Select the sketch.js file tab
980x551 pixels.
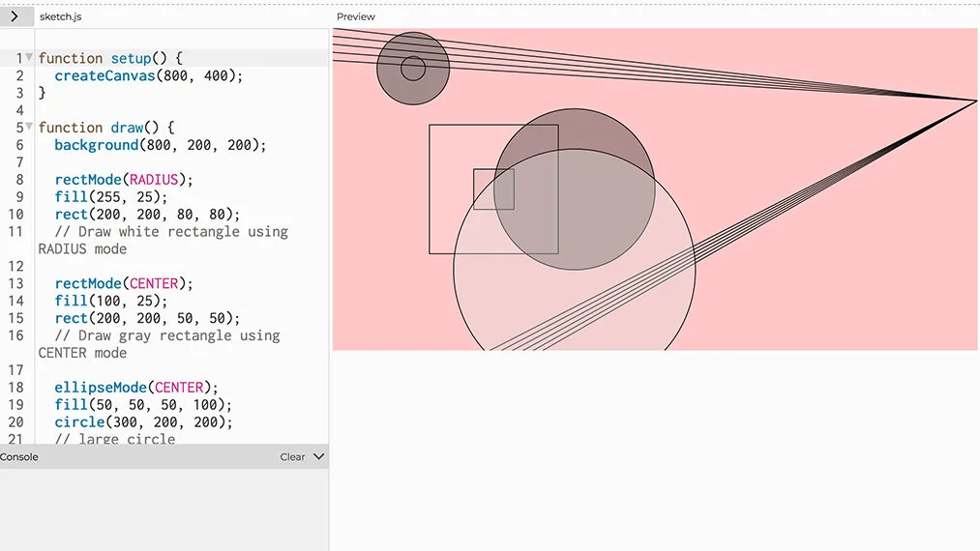point(61,16)
